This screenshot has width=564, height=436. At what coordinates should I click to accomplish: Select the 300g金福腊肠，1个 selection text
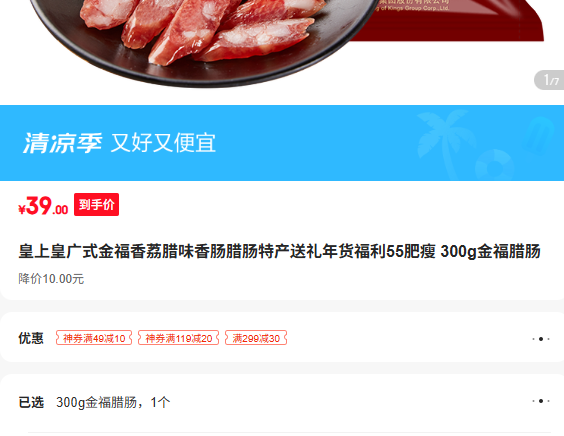click(113, 402)
